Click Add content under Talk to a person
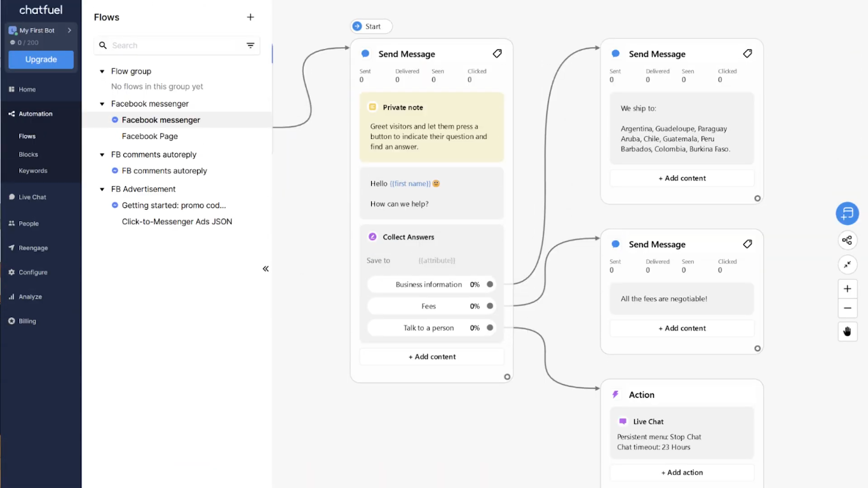868x488 pixels. pos(431,356)
